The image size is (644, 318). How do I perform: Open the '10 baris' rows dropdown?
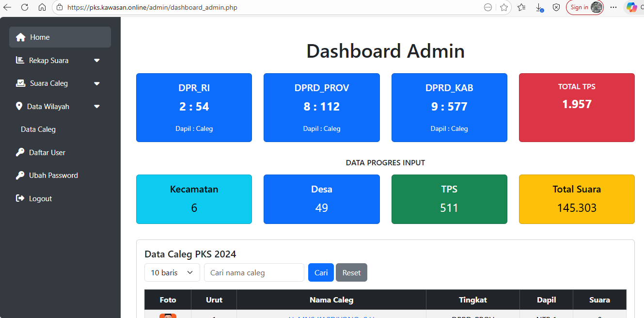click(x=172, y=272)
